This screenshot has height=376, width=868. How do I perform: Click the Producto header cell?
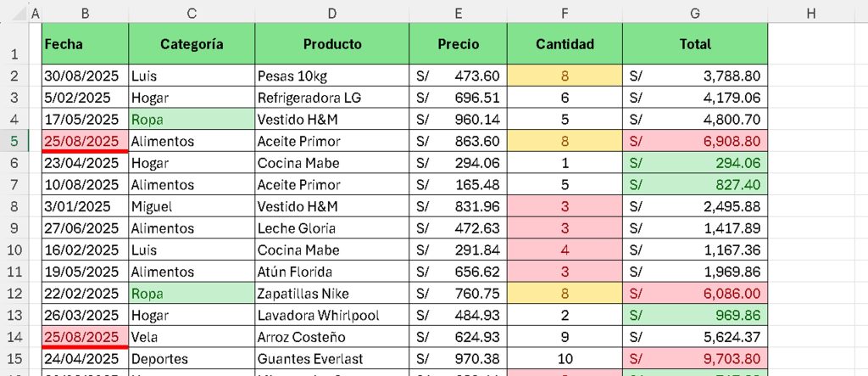332,44
